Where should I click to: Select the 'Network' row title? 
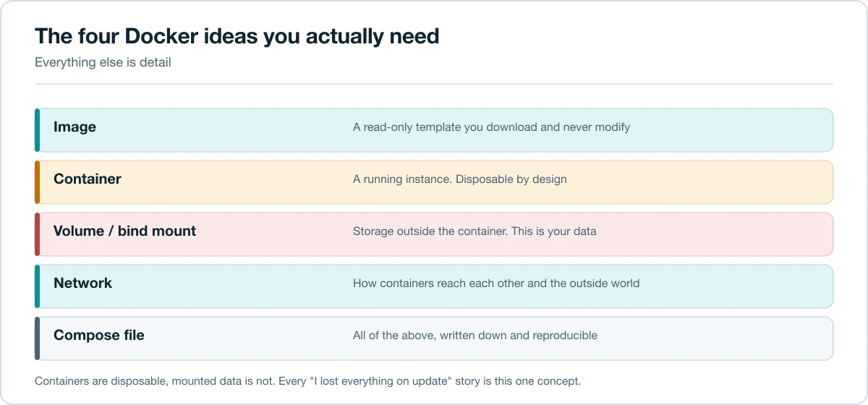click(82, 283)
